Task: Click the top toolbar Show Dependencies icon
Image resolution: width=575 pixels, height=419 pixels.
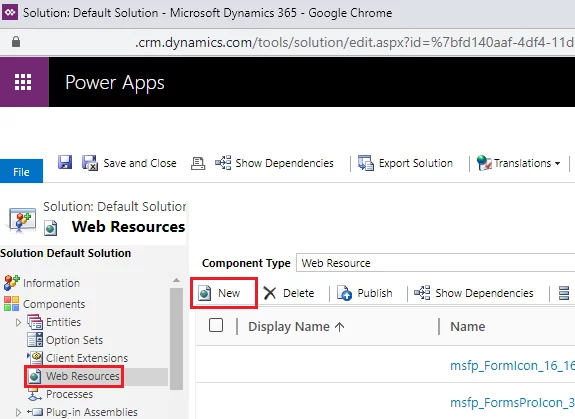Action: [223, 163]
